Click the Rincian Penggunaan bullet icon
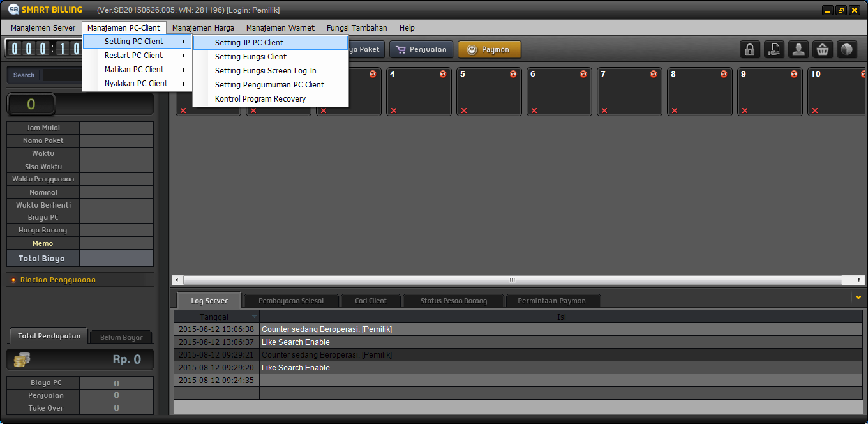The width and height of the screenshot is (868, 424). pos(13,280)
